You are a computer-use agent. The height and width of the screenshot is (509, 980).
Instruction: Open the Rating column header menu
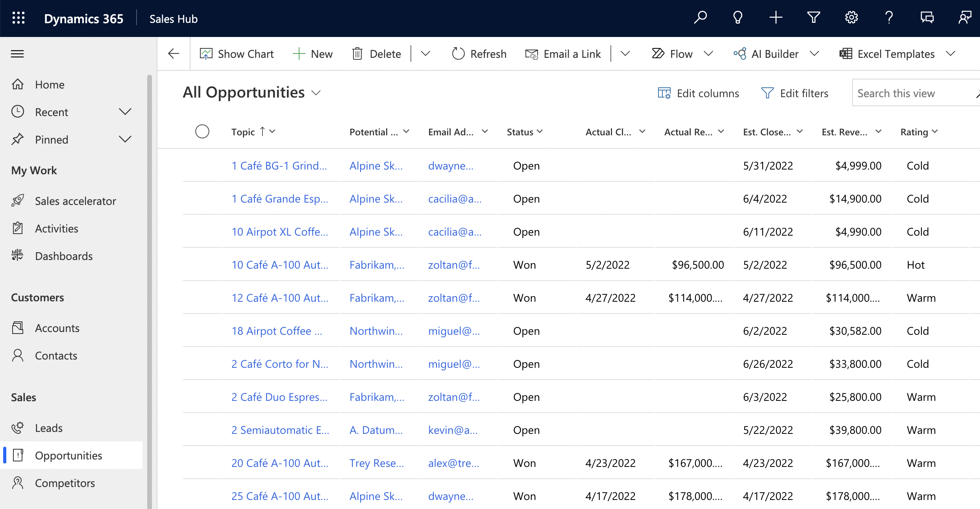coord(919,132)
